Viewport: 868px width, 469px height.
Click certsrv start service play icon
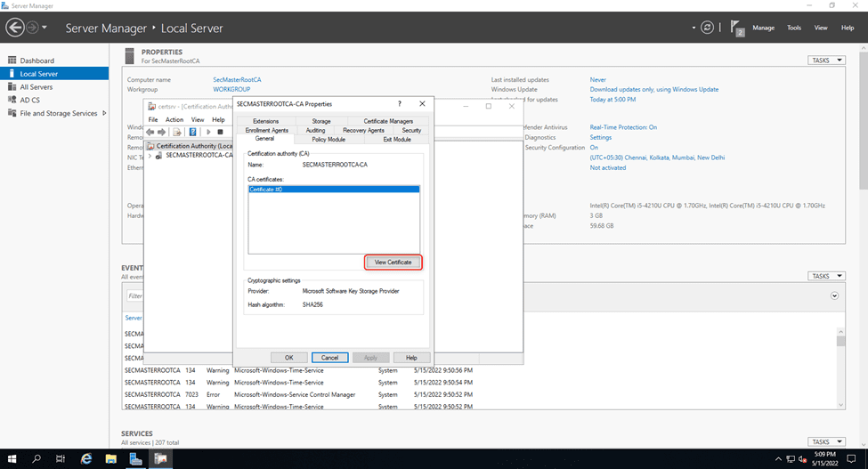(208, 133)
